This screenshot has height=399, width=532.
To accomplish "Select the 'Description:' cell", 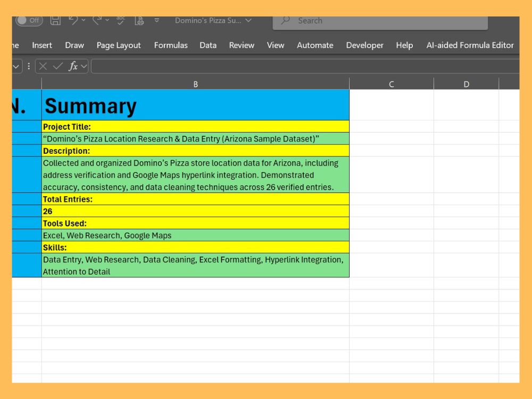I will pos(195,151).
